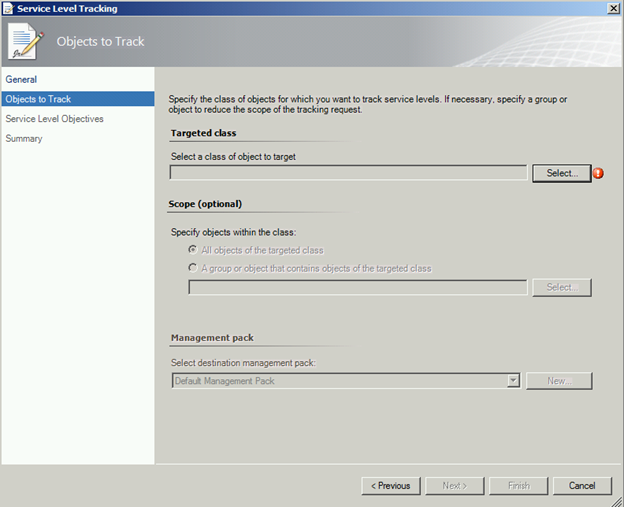The height and width of the screenshot is (507, 624).
Task: Click the Targeted class heading
Action: pyautogui.click(x=203, y=133)
